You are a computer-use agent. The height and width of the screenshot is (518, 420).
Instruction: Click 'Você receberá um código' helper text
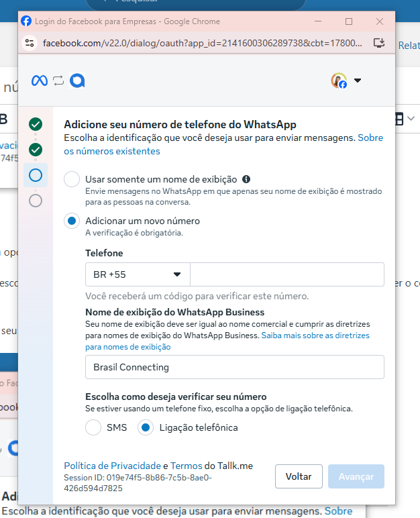(197, 296)
